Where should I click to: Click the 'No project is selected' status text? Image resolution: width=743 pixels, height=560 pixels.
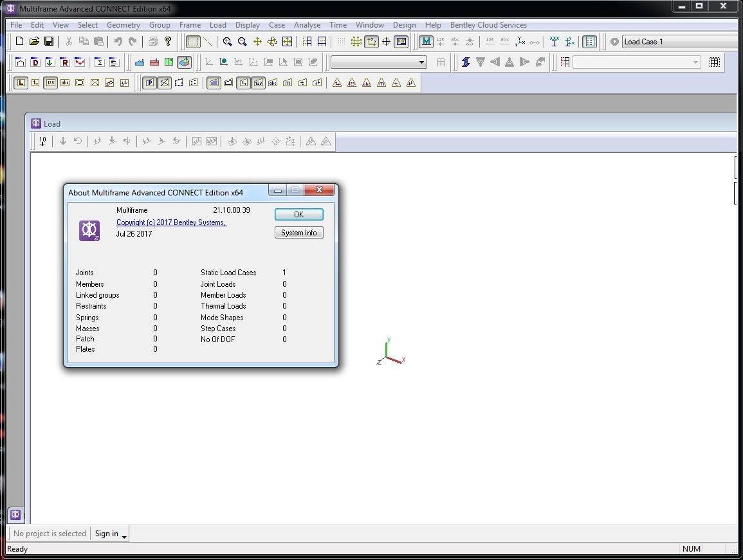(x=50, y=534)
